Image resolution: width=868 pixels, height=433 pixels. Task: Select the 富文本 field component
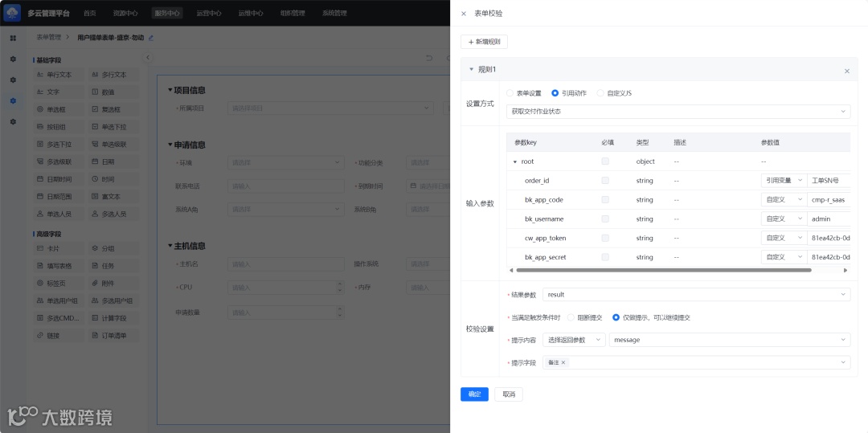pyautogui.click(x=114, y=196)
